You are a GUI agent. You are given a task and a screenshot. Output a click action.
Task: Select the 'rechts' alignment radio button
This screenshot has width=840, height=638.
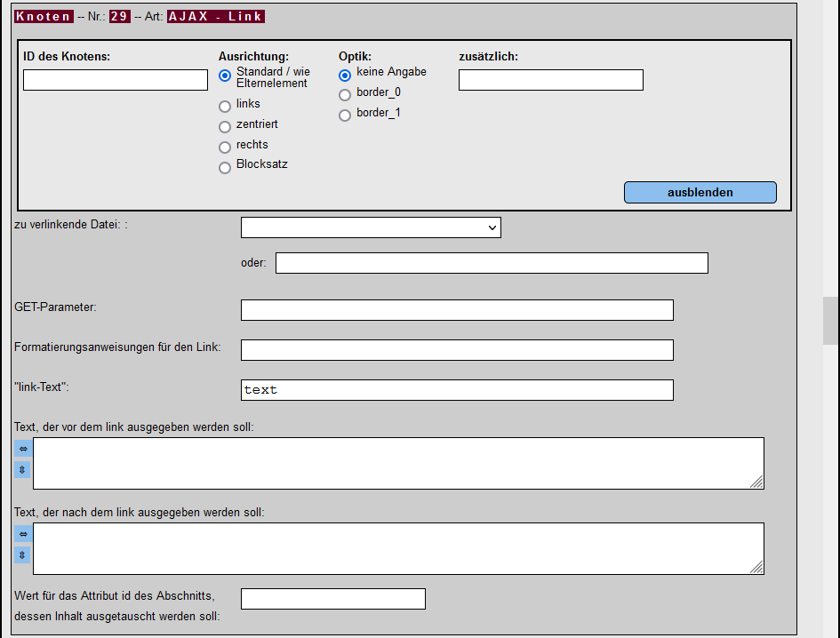pyautogui.click(x=225, y=147)
